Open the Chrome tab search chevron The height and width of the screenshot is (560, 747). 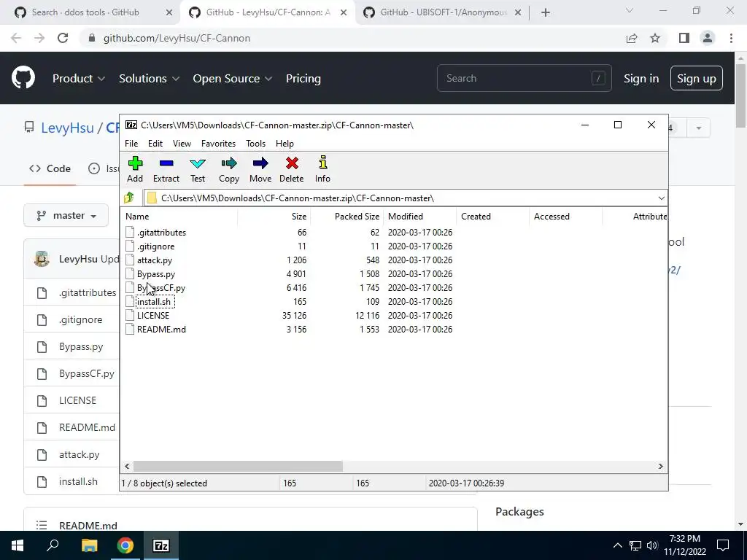coord(630,10)
